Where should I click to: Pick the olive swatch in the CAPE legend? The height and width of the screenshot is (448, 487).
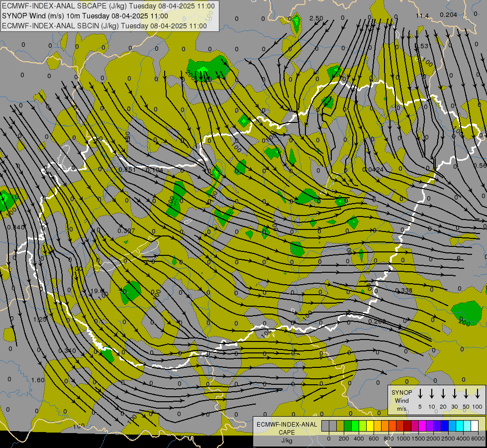[340, 426]
